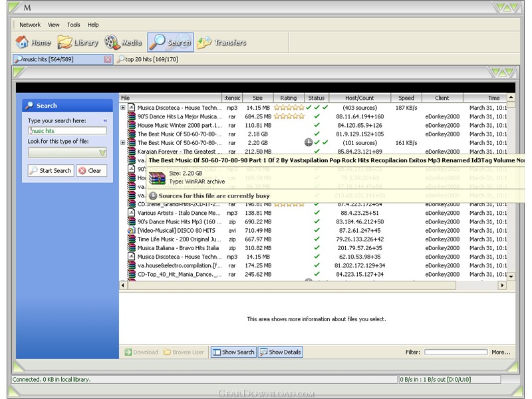Switch to 'top 20 hits [169/170]' tab
The width and height of the screenshot is (532, 399).
click(x=148, y=59)
